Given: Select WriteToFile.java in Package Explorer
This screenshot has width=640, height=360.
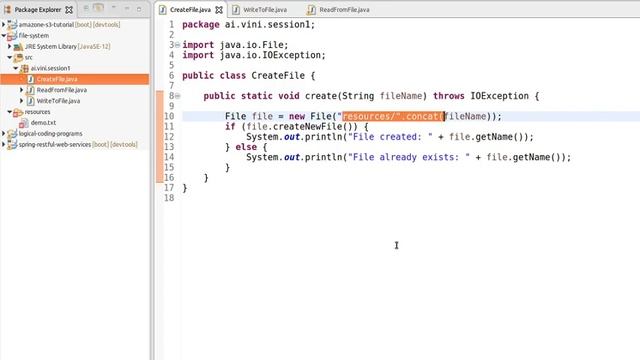Looking at the screenshot, I should pos(58,101).
